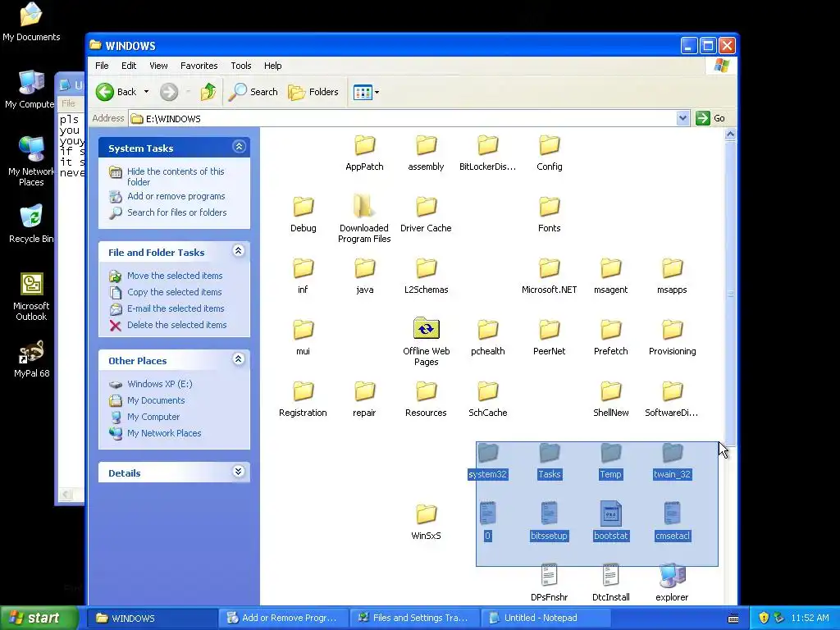Select the Registration folder

(303, 399)
